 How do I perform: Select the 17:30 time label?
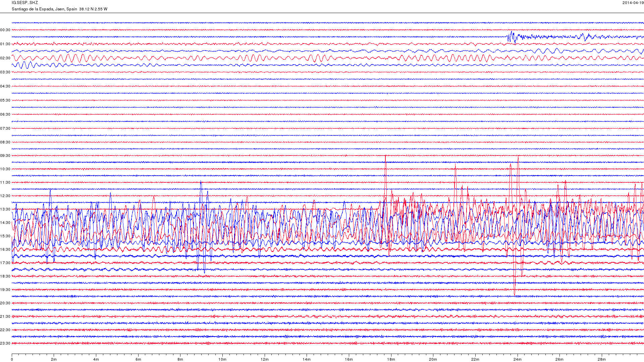(5, 263)
